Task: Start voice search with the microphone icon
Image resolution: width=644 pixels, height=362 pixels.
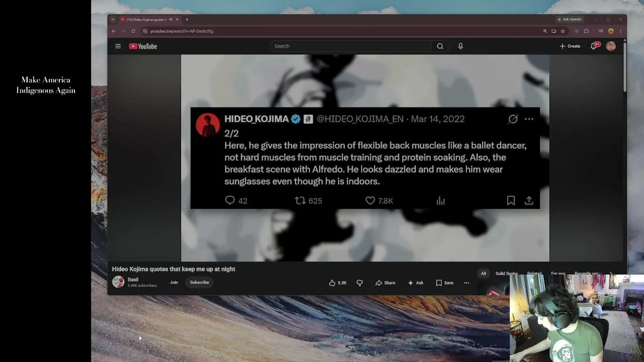Action: [460, 46]
